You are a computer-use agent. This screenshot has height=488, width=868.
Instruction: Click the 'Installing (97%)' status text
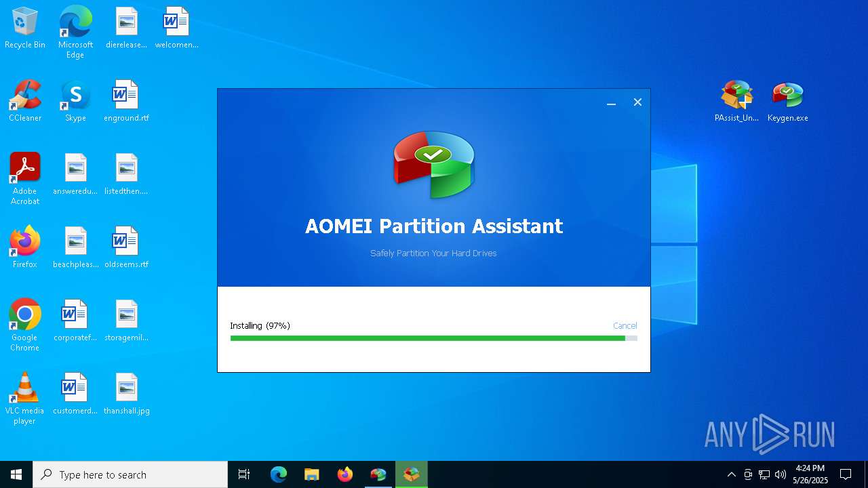pos(260,326)
